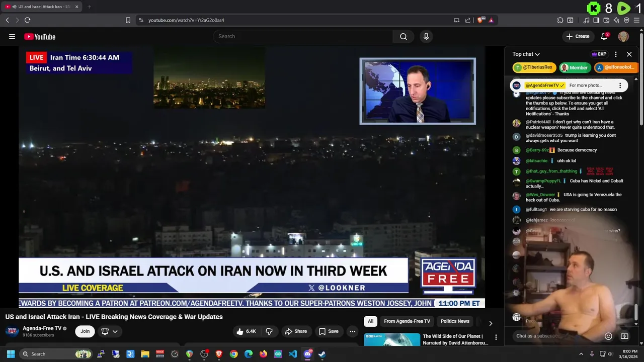The image size is (644, 362).
Task: Open more actions under the video
Action: (x=352, y=331)
